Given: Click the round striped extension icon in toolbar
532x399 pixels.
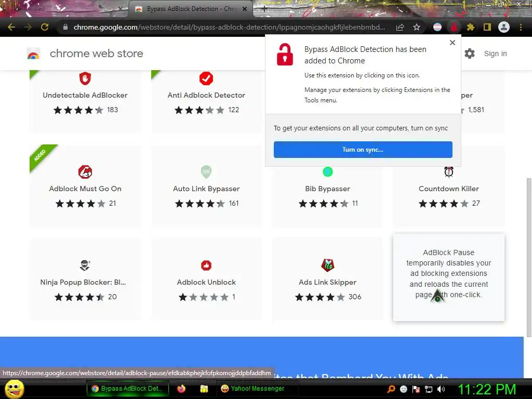Looking at the screenshot, I should (437, 27).
